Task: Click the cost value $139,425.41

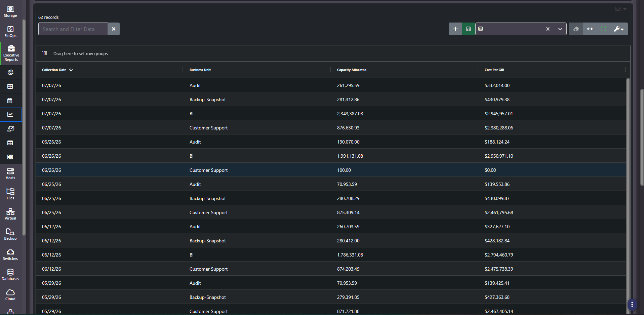Action: [497, 283]
